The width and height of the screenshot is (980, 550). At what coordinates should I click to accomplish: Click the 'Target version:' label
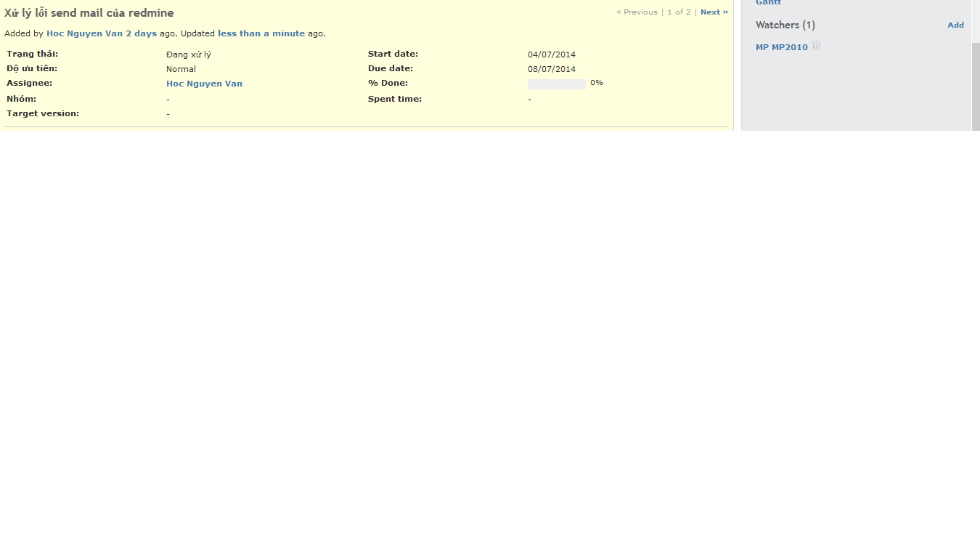pos(43,113)
